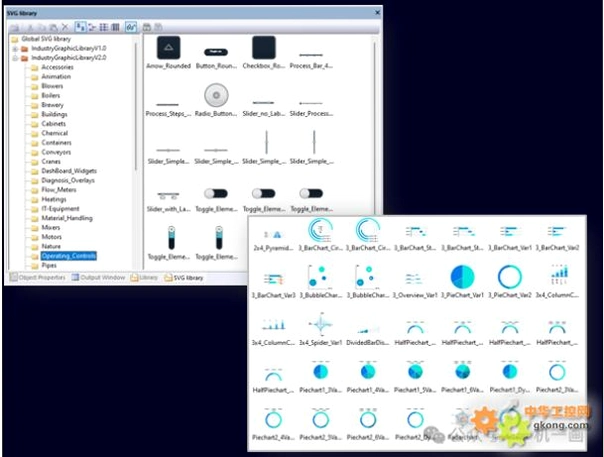Screen dimensions: 604x457
Task: Open the Mixers folder
Action: pos(50,228)
